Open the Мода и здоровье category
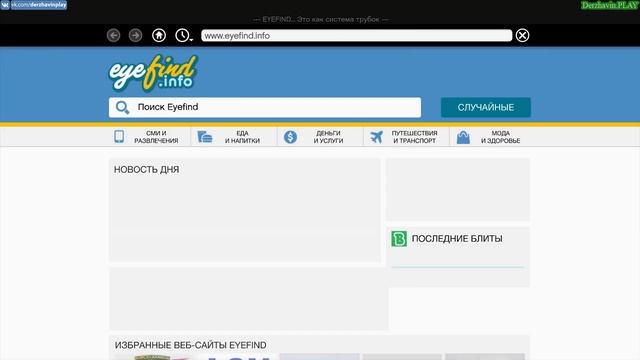The width and height of the screenshot is (640, 360). [x=490, y=137]
